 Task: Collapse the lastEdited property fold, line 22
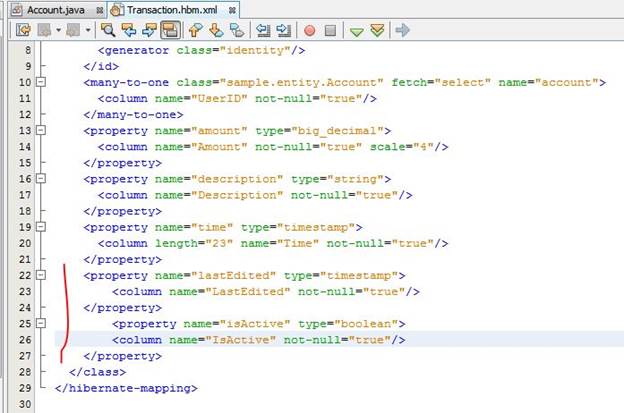[41, 275]
